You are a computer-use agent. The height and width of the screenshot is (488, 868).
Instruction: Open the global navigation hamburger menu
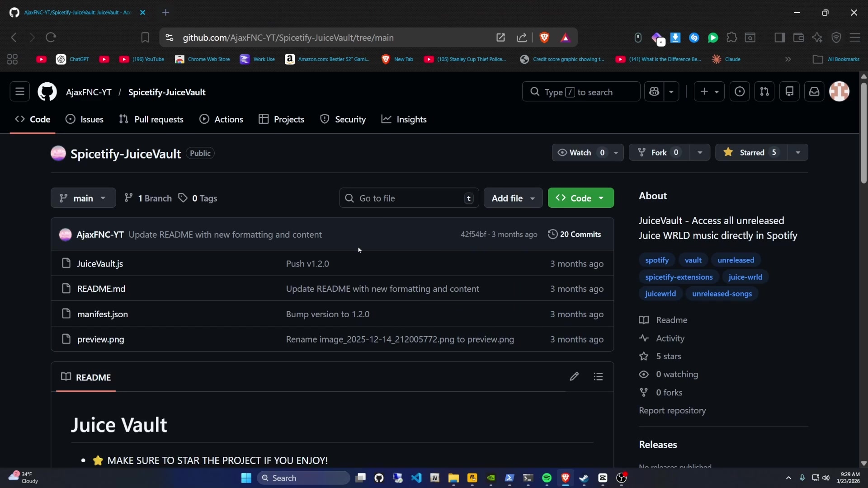pyautogui.click(x=20, y=92)
